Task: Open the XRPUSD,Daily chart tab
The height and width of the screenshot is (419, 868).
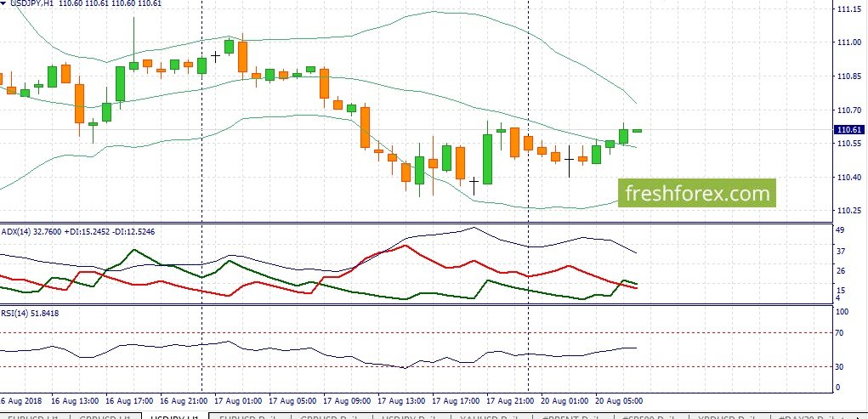Action: pos(731,416)
